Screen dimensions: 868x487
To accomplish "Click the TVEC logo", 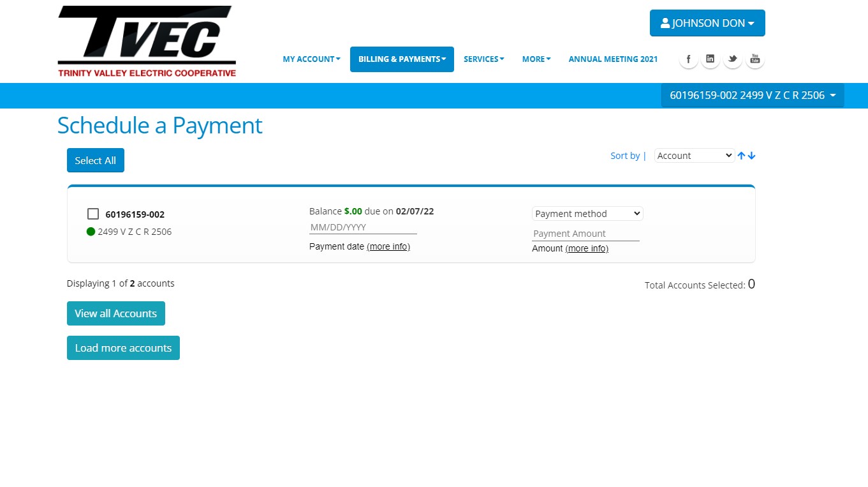I will point(147,41).
